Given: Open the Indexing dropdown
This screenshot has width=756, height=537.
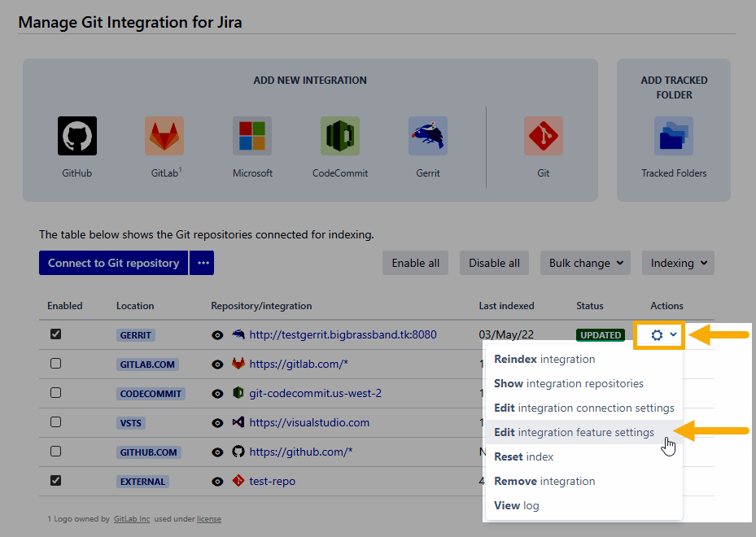Looking at the screenshot, I should point(678,263).
